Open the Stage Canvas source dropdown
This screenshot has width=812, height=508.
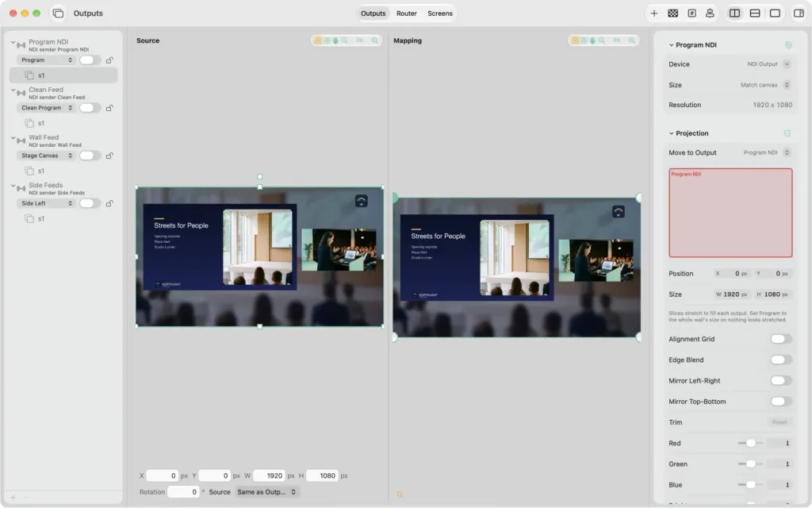[x=47, y=156]
